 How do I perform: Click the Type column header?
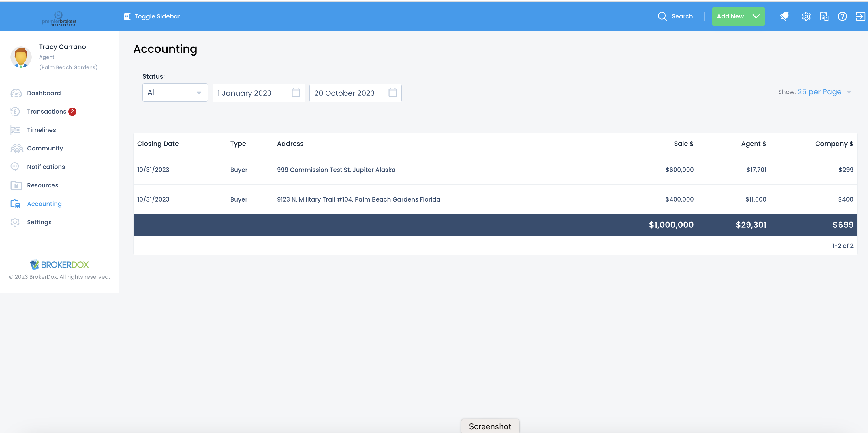coord(238,144)
